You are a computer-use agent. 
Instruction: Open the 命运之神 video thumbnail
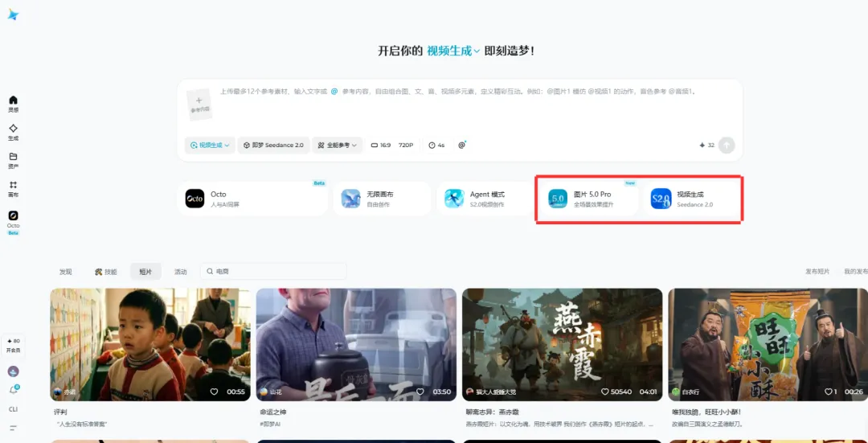[356, 344]
